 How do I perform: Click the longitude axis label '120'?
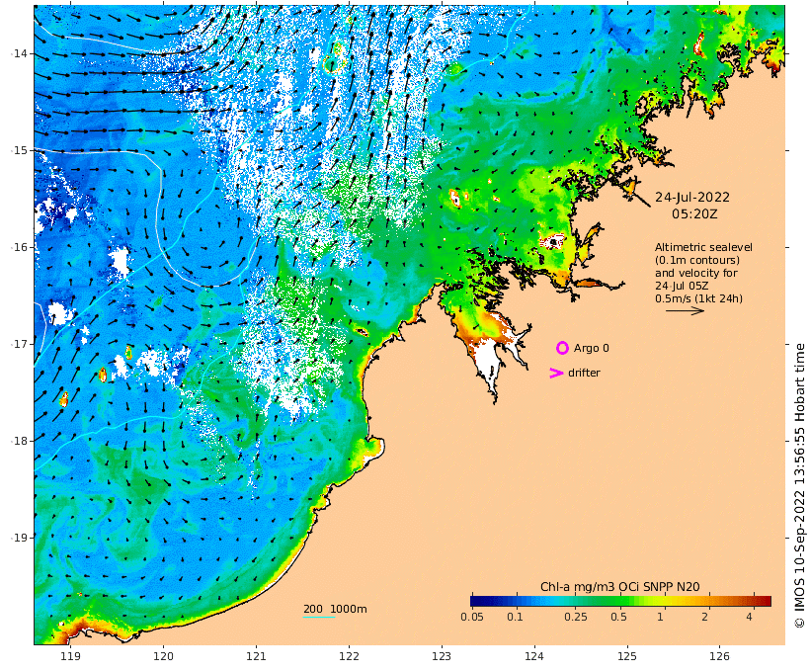[163, 656]
